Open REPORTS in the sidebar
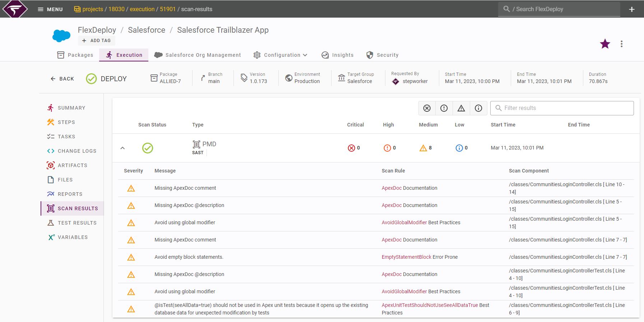The height and width of the screenshot is (322, 644). pos(65,194)
